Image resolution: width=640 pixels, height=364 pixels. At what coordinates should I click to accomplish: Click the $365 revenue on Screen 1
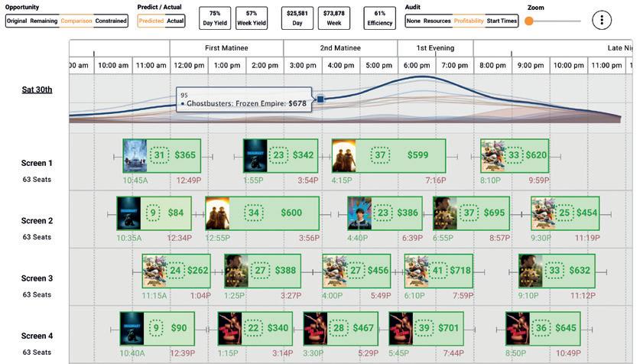click(x=185, y=155)
